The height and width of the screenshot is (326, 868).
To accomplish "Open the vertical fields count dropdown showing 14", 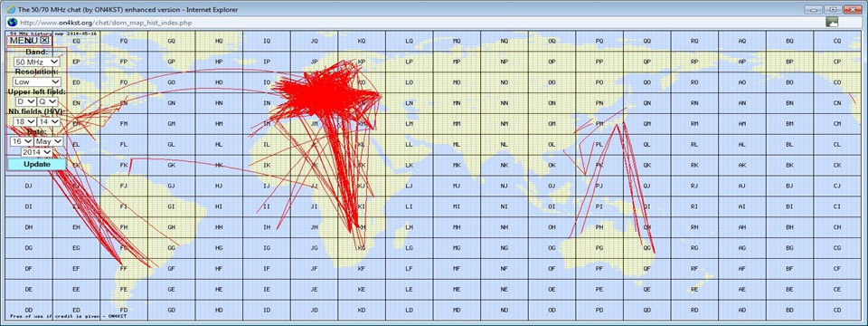I will 49,121.
